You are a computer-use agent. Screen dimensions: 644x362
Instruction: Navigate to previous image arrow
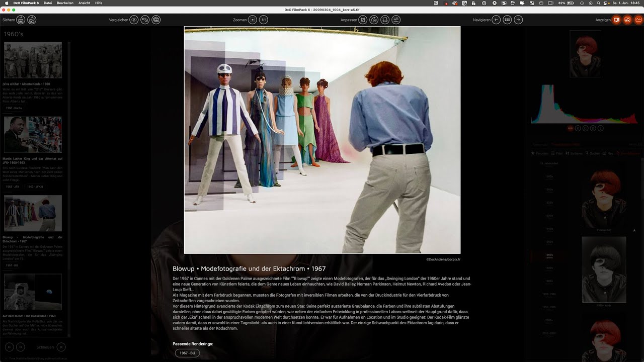(x=496, y=20)
